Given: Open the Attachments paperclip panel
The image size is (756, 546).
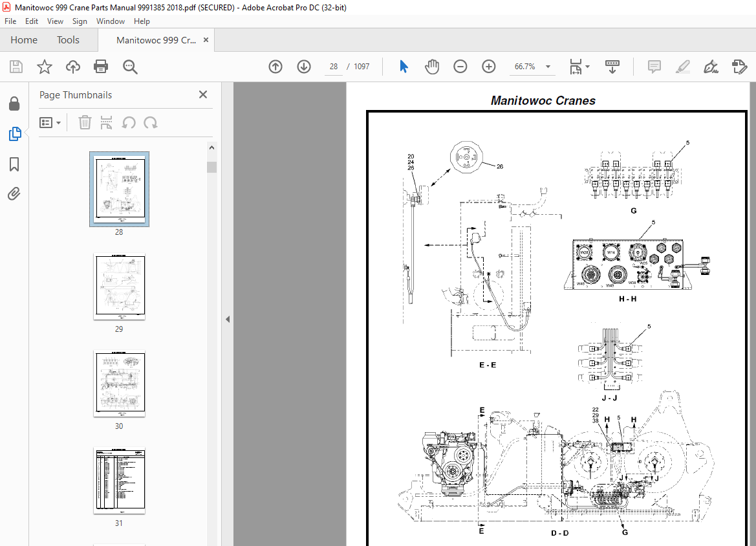Looking at the screenshot, I should point(14,194).
